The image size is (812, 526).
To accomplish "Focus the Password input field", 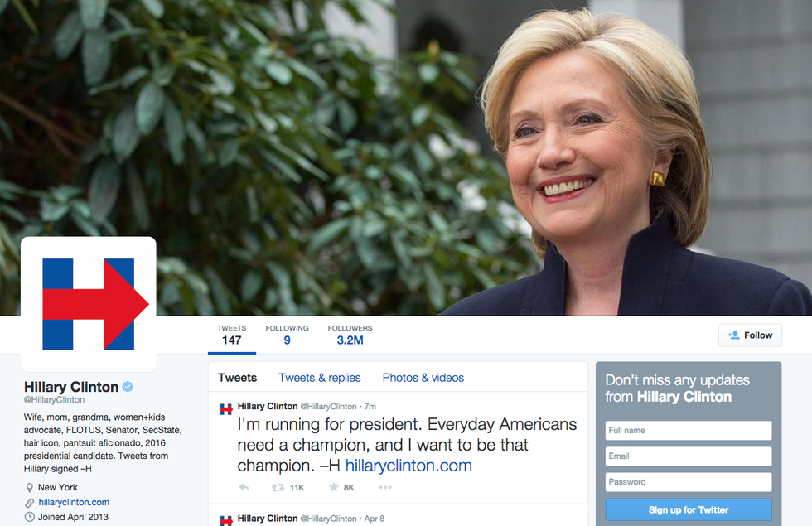I will pyautogui.click(x=689, y=482).
